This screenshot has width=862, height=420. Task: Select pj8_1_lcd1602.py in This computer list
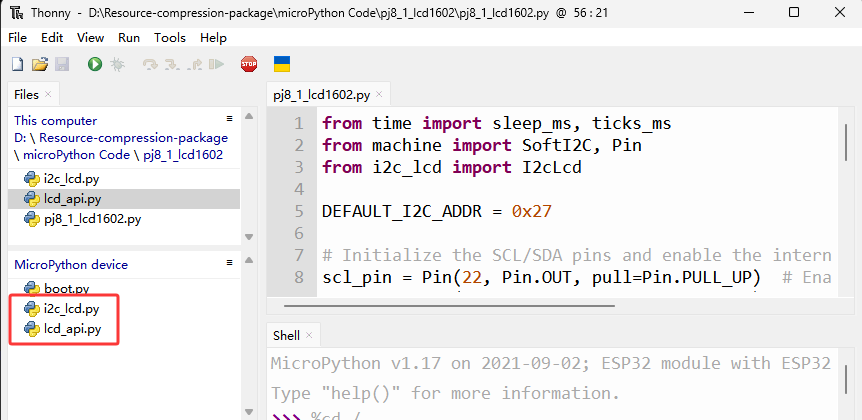coord(124,219)
